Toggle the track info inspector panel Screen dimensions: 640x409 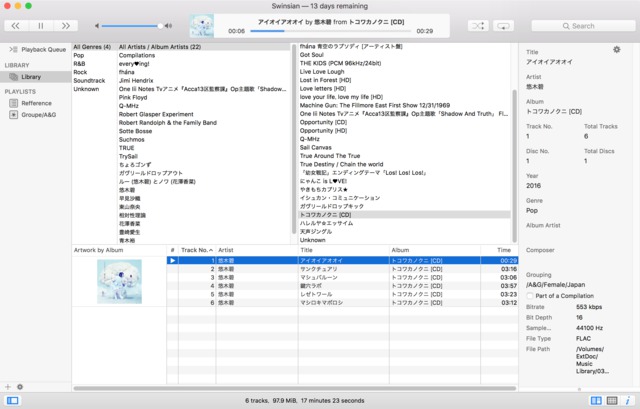coord(627,400)
